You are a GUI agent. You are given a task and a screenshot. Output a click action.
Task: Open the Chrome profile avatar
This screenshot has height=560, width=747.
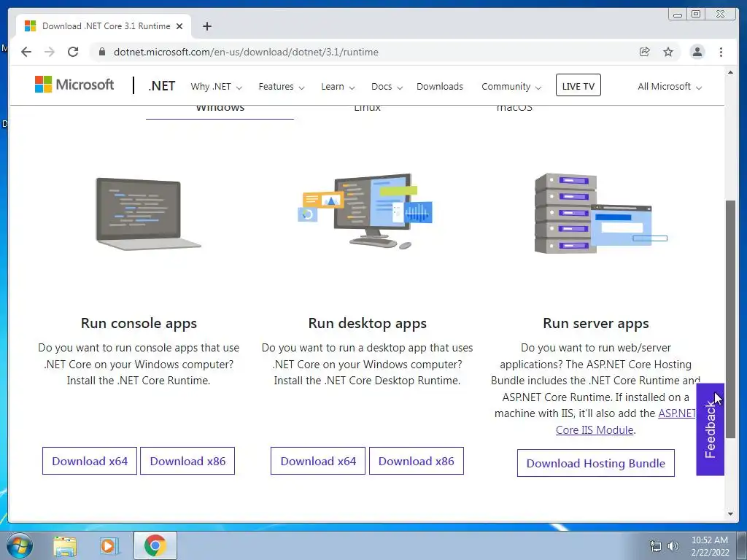click(697, 52)
